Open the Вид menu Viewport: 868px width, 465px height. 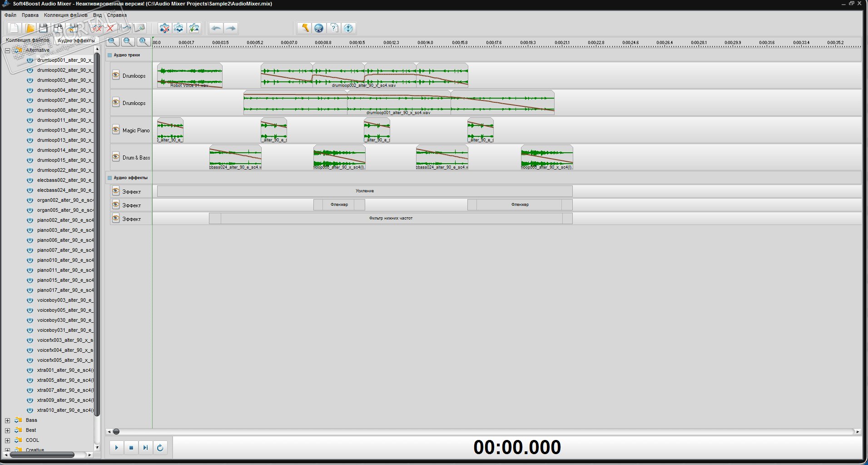point(97,15)
